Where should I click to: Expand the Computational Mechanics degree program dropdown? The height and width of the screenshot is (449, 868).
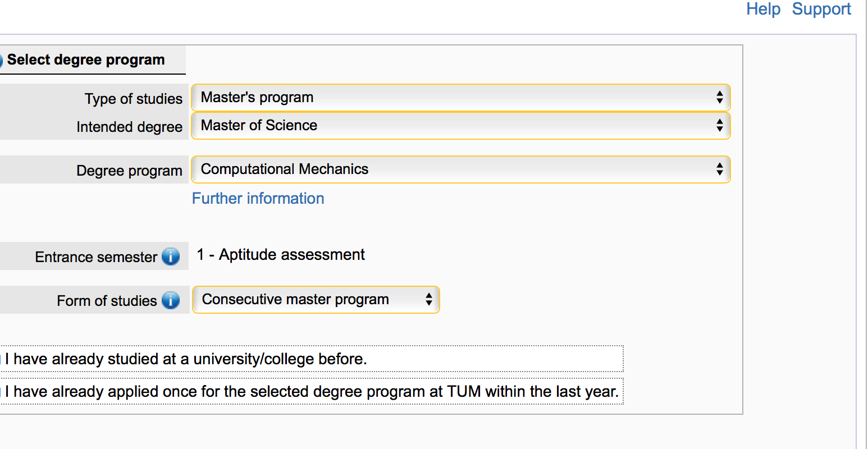(x=461, y=169)
